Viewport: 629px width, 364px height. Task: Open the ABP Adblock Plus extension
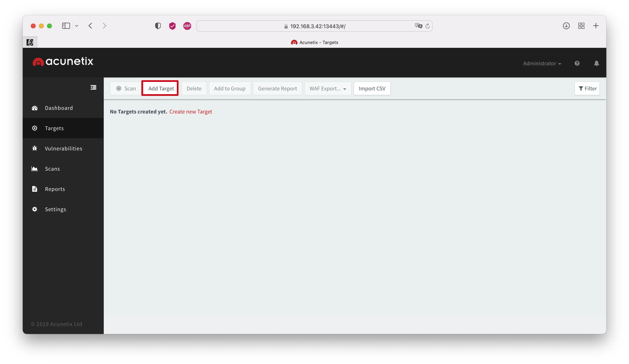(187, 26)
